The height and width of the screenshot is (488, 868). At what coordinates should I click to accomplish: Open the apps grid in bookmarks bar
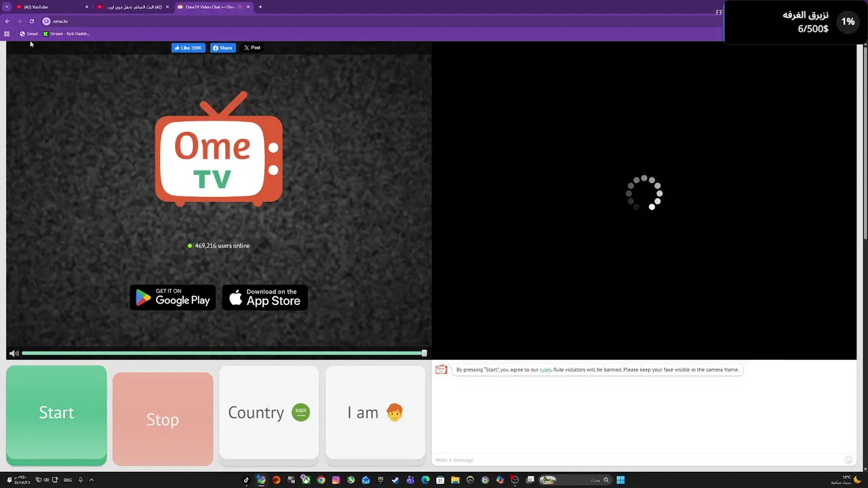7,34
